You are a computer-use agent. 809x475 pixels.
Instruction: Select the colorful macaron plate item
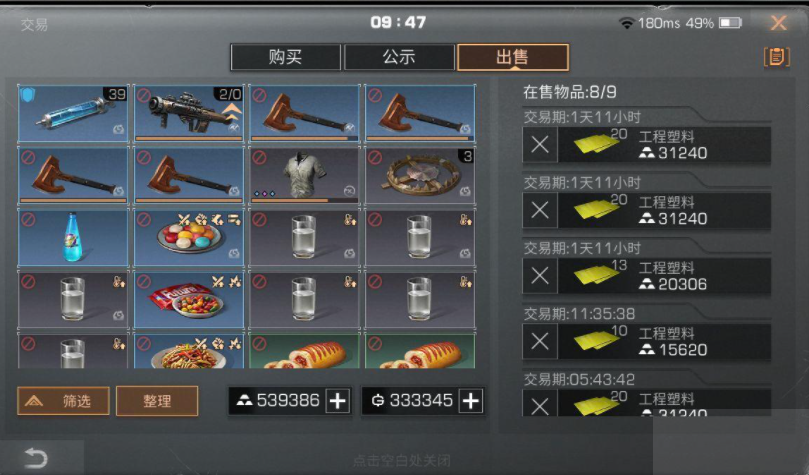(x=188, y=237)
